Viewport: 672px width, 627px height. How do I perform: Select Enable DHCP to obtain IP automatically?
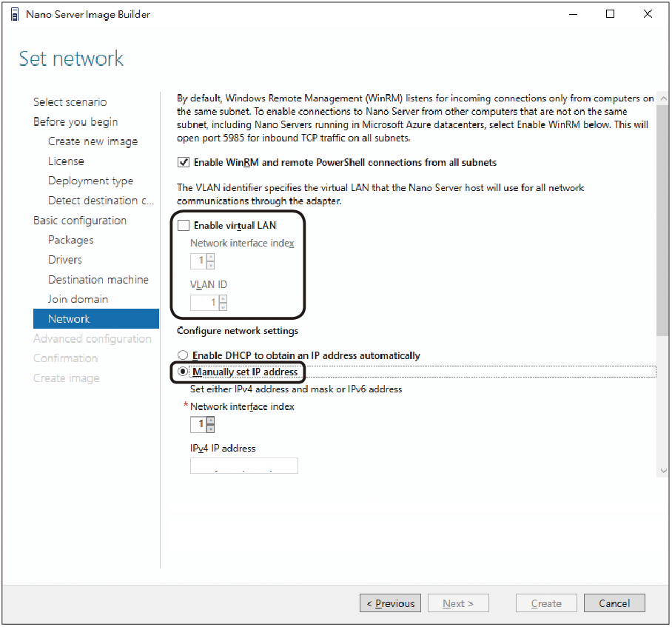(183, 355)
